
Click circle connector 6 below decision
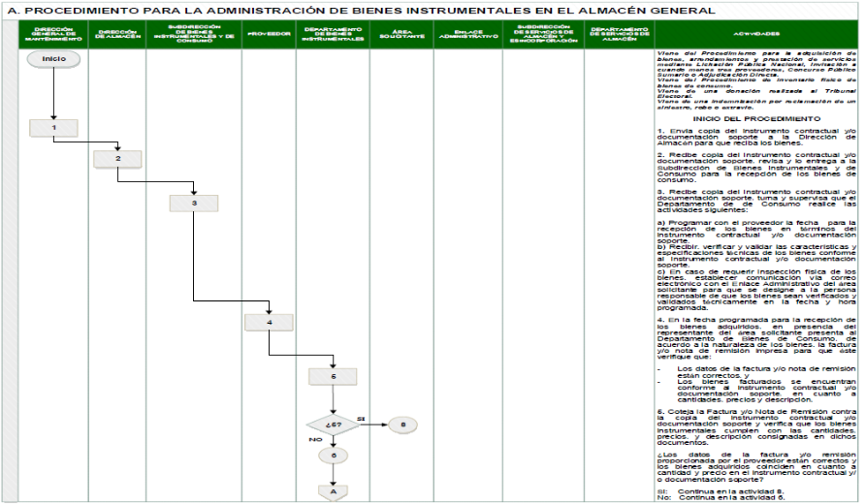click(x=333, y=456)
